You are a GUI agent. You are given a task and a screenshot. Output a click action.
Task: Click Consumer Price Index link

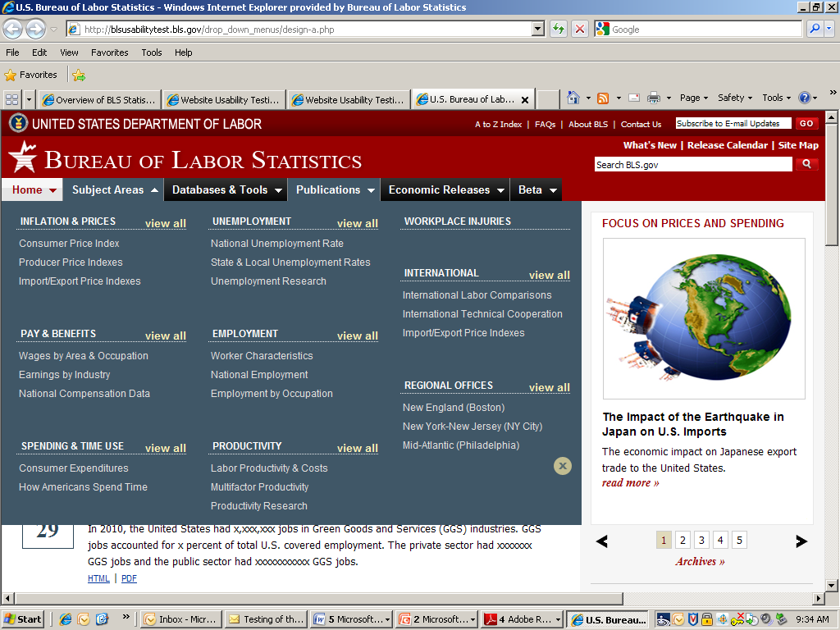pyautogui.click(x=69, y=243)
